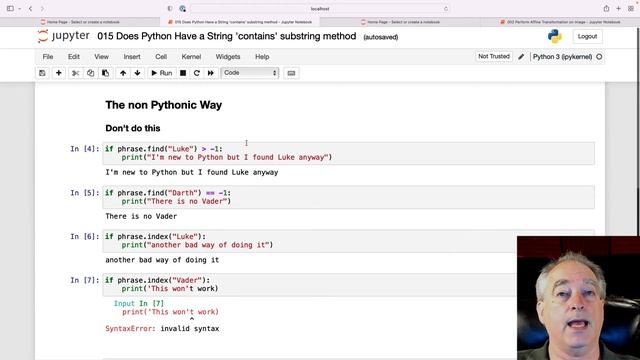Show tab overview icon
This screenshot has height=360, width=640.
631,9
